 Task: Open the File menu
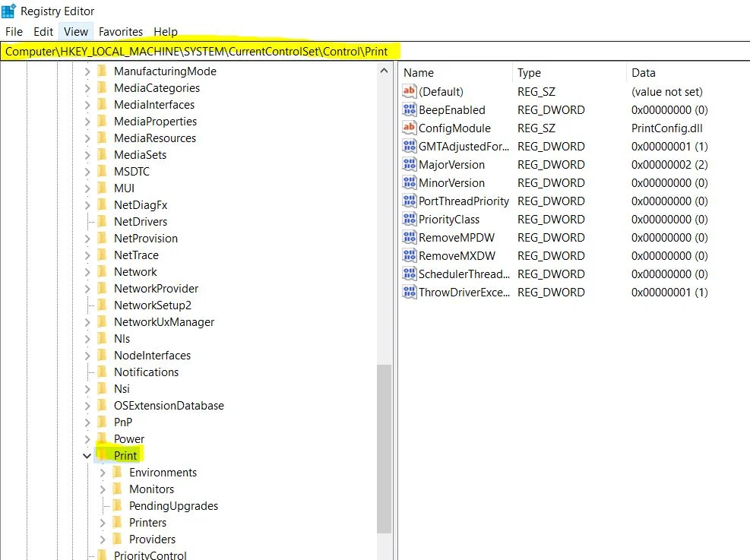[14, 32]
